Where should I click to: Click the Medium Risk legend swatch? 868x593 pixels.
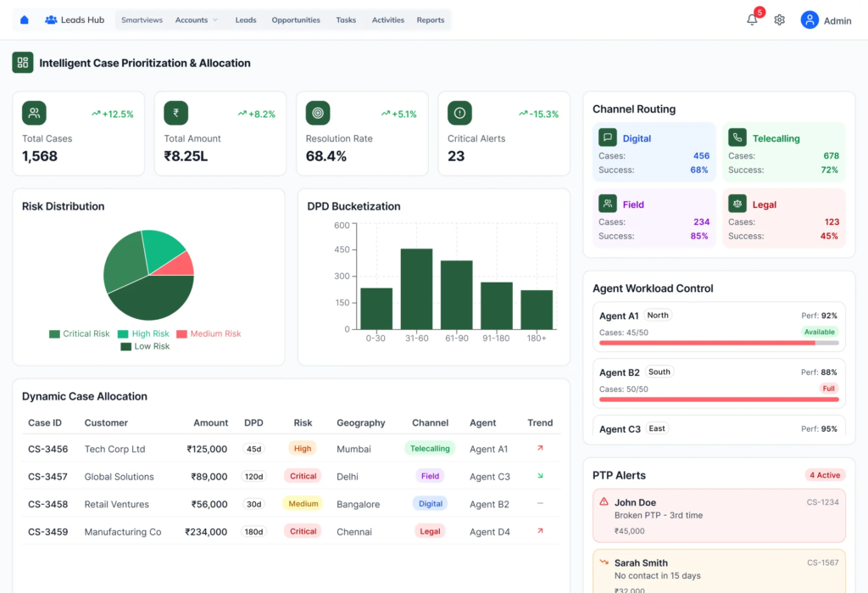pyautogui.click(x=181, y=333)
